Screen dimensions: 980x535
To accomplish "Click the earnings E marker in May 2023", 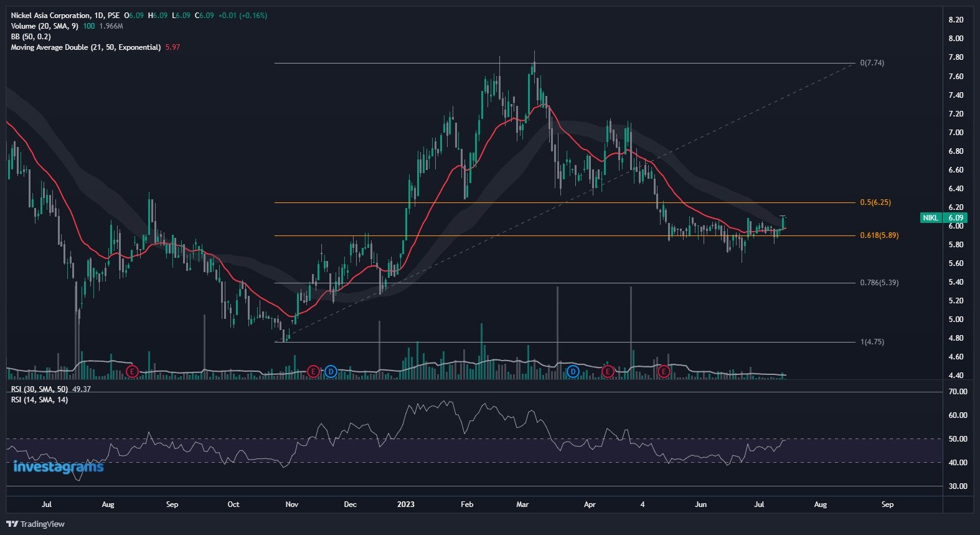I will click(664, 372).
